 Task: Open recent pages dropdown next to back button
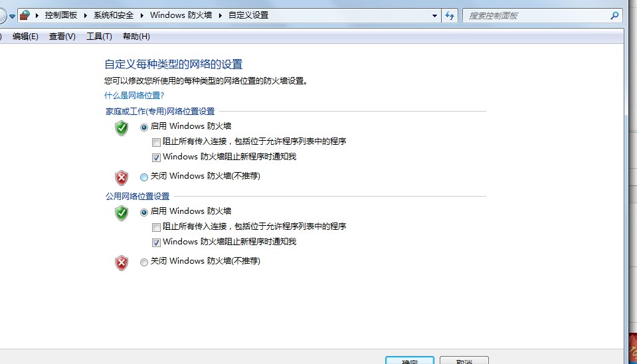(x=12, y=16)
